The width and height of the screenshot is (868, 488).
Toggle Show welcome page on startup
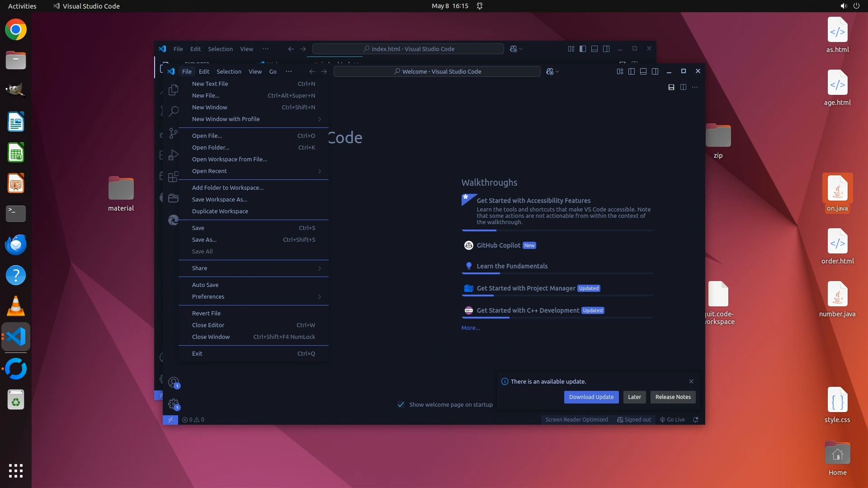point(401,405)
